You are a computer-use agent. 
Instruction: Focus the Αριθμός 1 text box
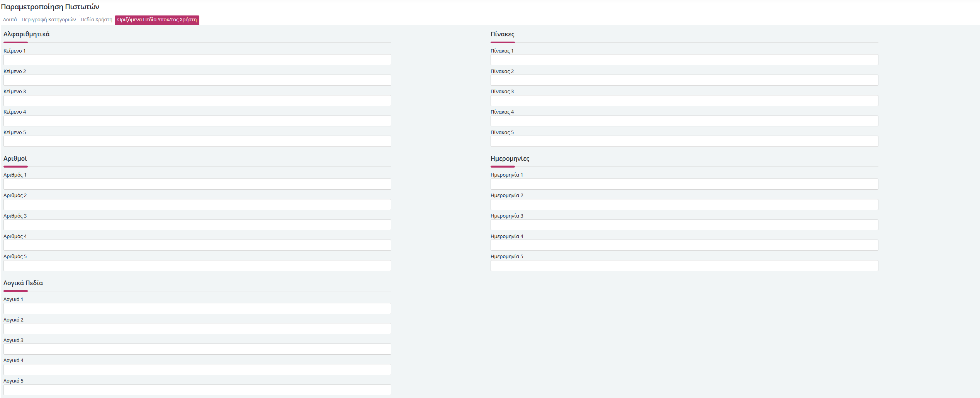click(x=197, y=184)
